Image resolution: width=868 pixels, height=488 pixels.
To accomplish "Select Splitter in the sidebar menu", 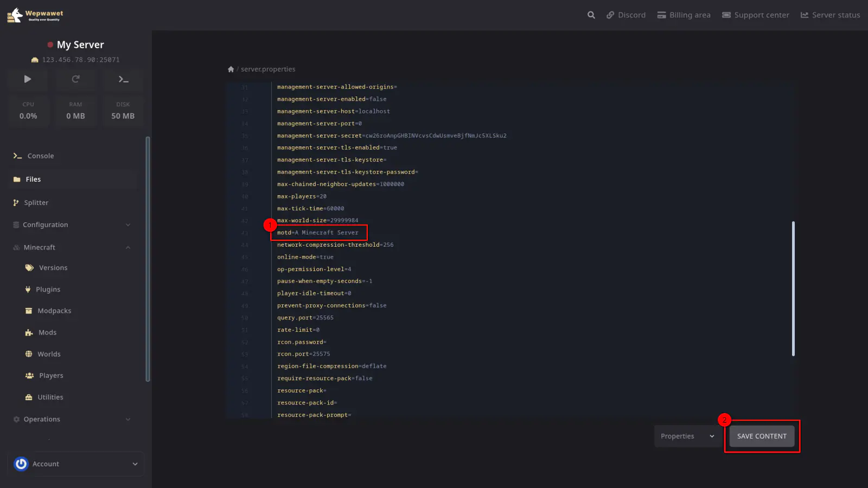I will coord(36,203).
